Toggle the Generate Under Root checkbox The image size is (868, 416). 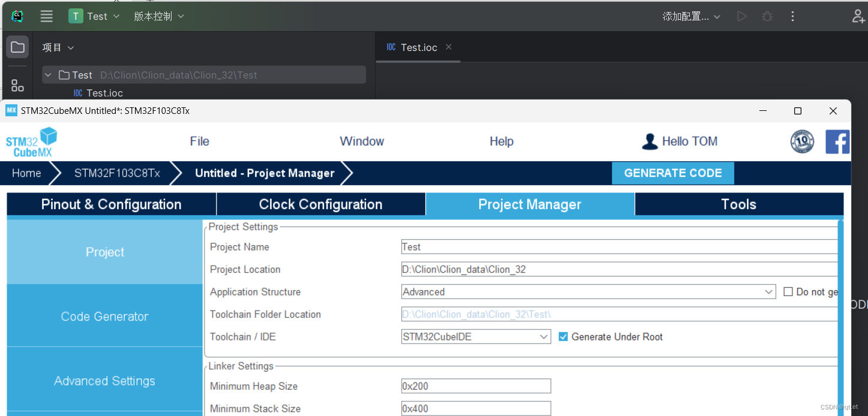[x=563, y=337]
